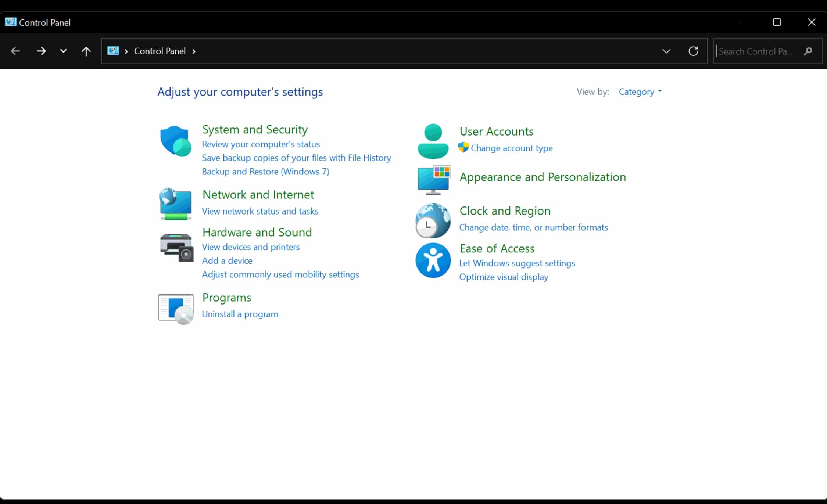Open Ease of Access heading
827x504 pixels.
[x=497, y=248]
